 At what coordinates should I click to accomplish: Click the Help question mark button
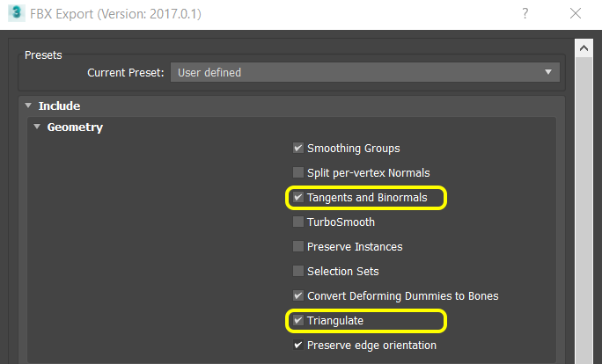(x=525, y=14)
